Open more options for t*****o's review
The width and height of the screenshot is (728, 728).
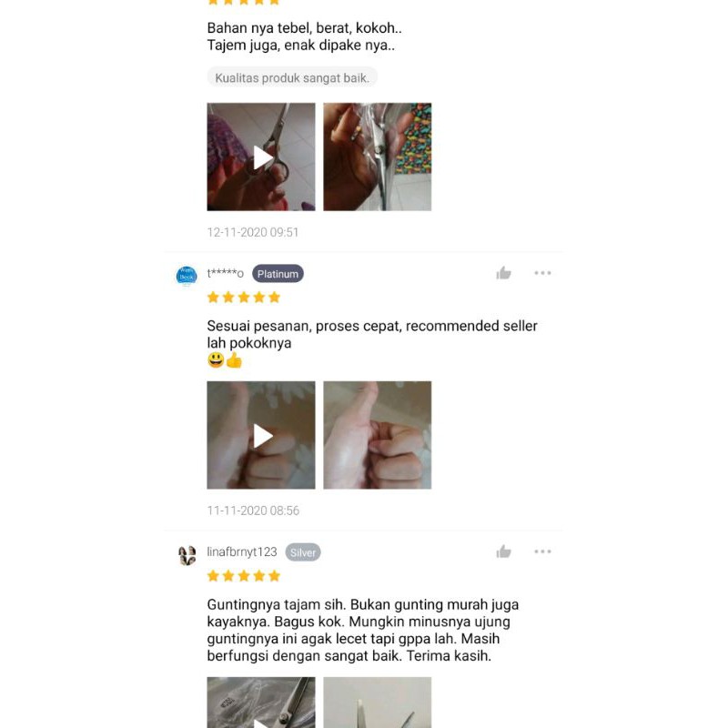pos(542,273)
